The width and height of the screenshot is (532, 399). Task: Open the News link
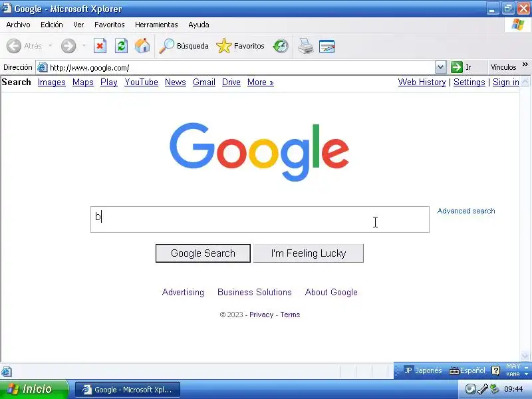coord(176,82)
